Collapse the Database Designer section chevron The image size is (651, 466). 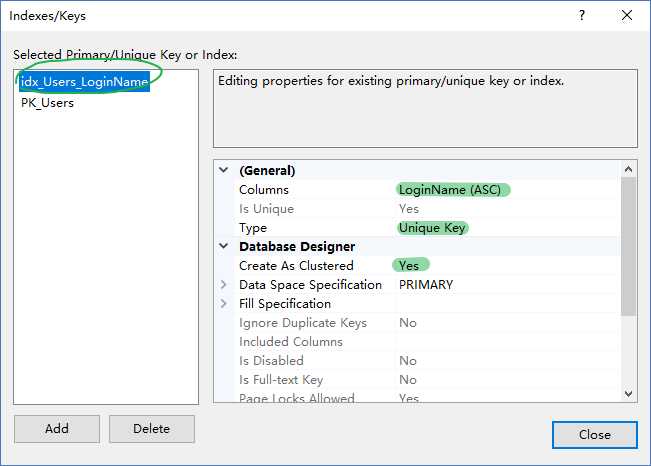[x=224, y=246]
